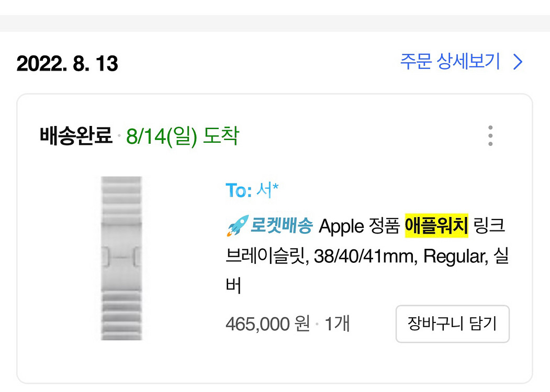Click the right chevron beside 주문 상세보기
The height and width of the screenshot is (392, 550).
(518, 63)
